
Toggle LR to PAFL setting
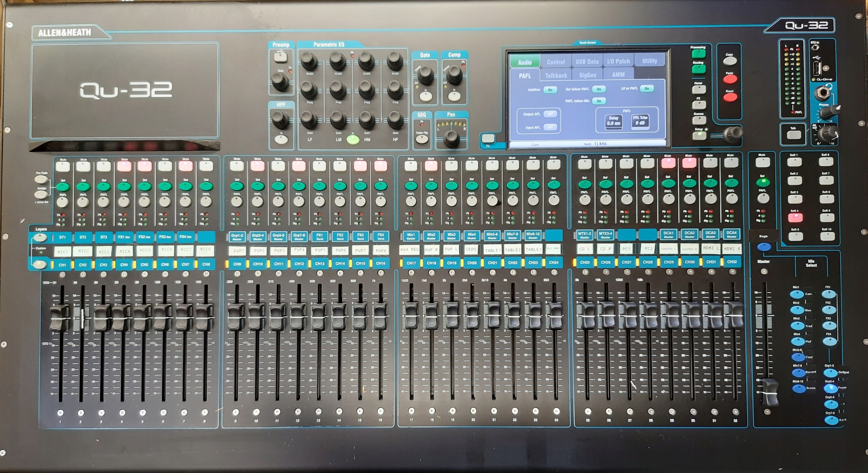pos(647,88)
